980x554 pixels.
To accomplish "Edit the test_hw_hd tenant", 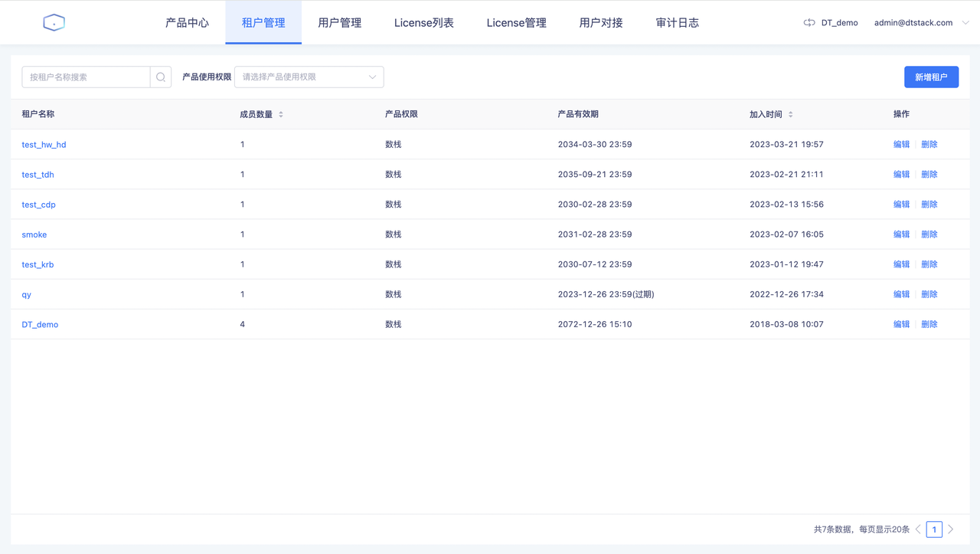I will [902, 144].
